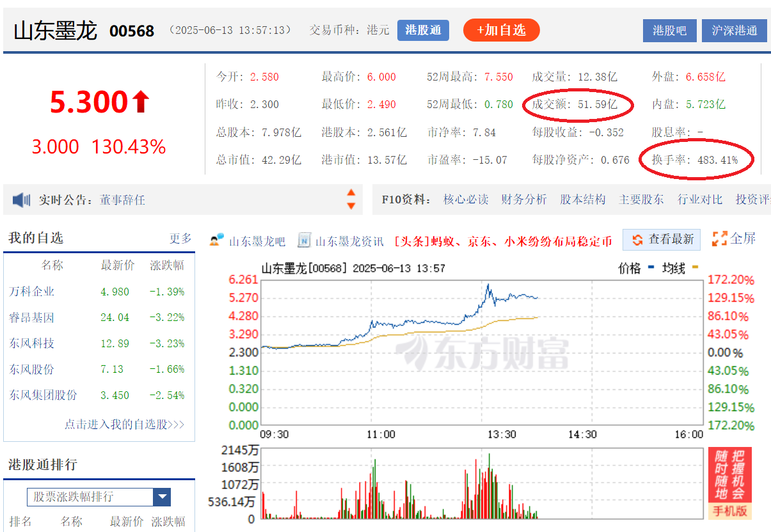Click the 港股通排行 heading
The height and width of the screenshot is (532, 771).
coord(43,465)
